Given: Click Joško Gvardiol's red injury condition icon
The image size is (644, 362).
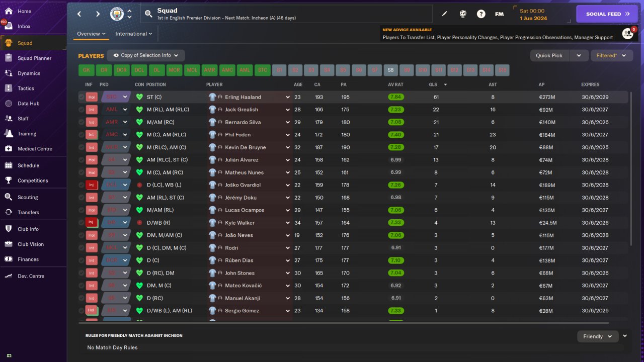Looking at the screenshot, I should point(139,185).
